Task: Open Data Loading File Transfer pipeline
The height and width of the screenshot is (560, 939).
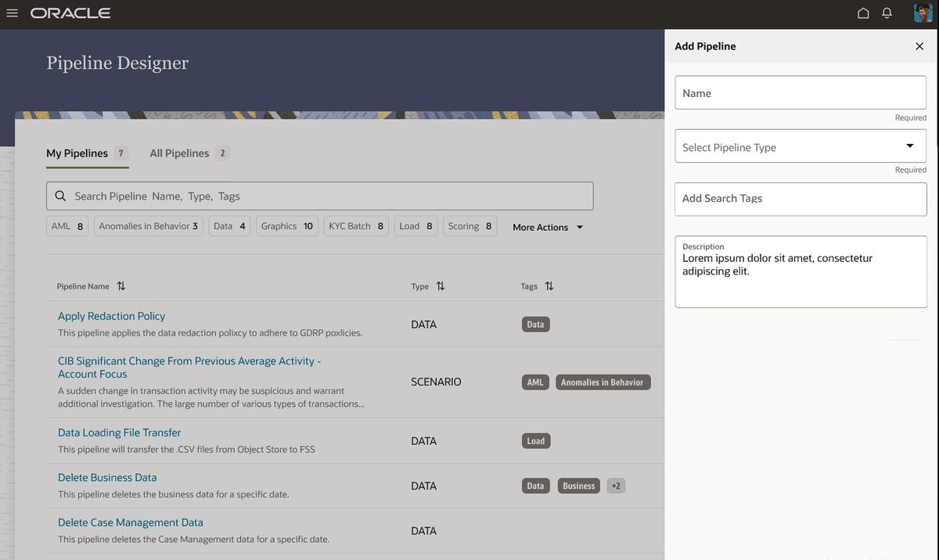Action: 119,433
